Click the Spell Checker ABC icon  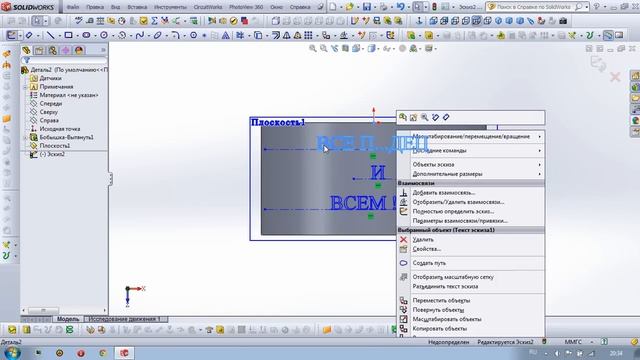(78, 21)
